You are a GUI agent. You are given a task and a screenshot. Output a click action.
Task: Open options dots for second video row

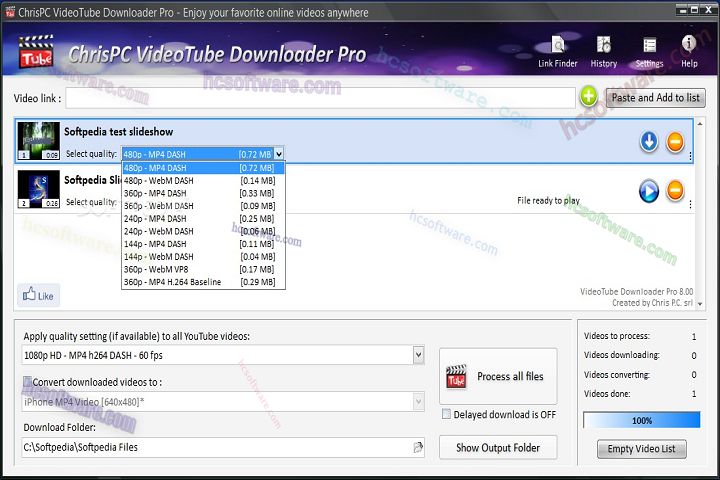pyautogui.click(x=690, y=204)
